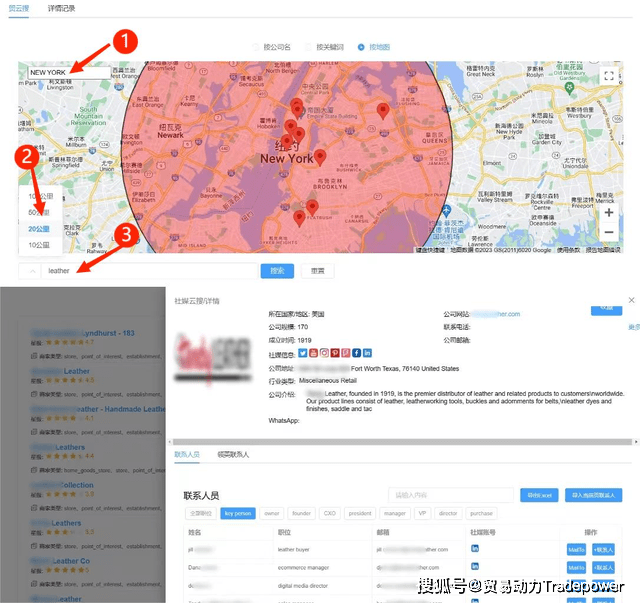Screen dimensions: 640x603
Task: Filter contacts by president
Action: tap(360, 513)
